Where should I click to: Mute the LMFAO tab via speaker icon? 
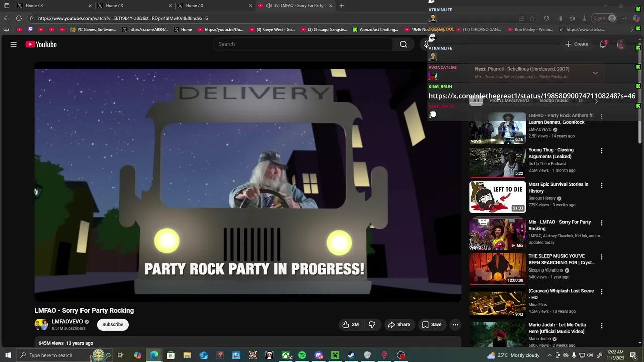click(x=269, y=6)
